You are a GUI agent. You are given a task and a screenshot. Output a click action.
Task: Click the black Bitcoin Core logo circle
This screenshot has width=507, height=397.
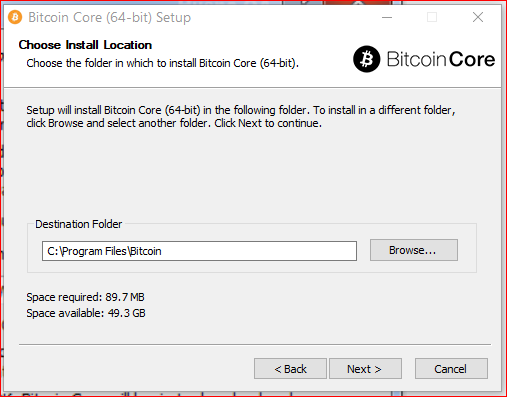(366, 59)
